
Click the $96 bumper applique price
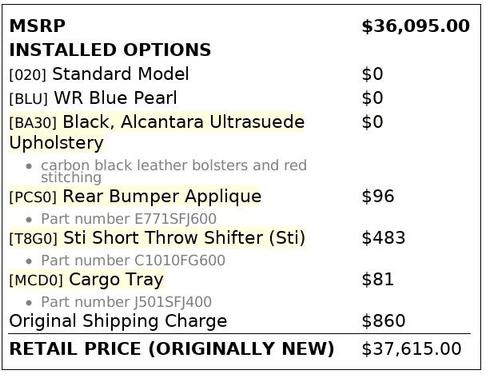[x=378, y=196]
